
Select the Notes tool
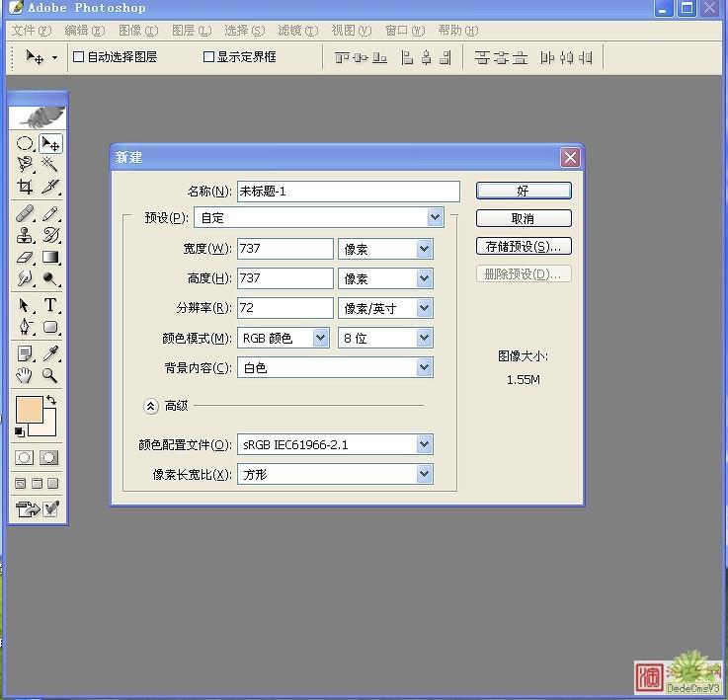(x=25, y=353)
